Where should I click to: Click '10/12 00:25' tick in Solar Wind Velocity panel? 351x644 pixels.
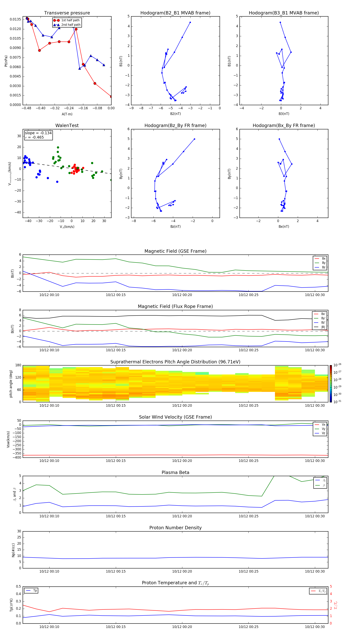click(248, 461)
